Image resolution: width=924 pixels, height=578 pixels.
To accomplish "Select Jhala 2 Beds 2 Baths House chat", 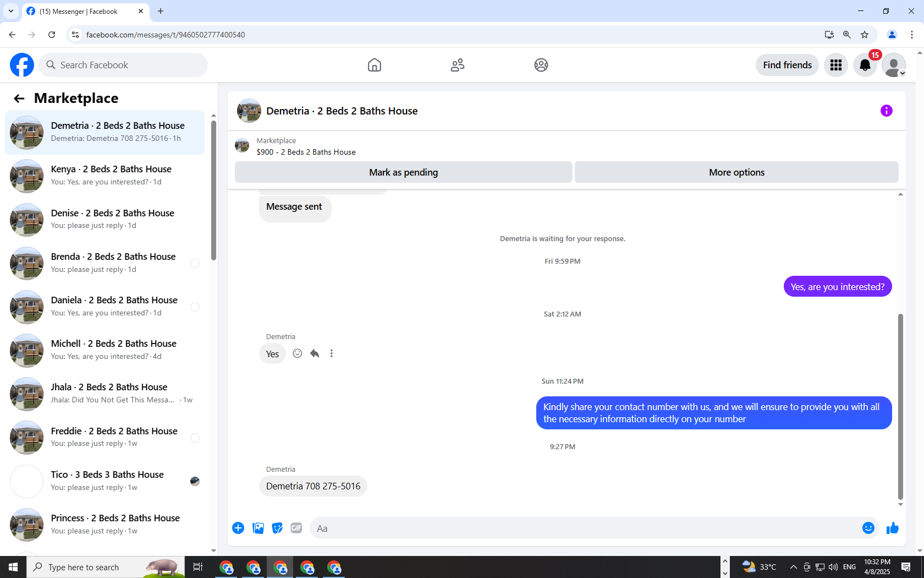I will [105, 394].
